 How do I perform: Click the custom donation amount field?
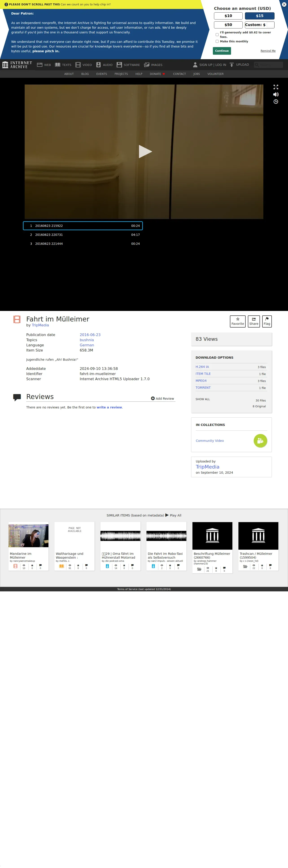[270, 25]
